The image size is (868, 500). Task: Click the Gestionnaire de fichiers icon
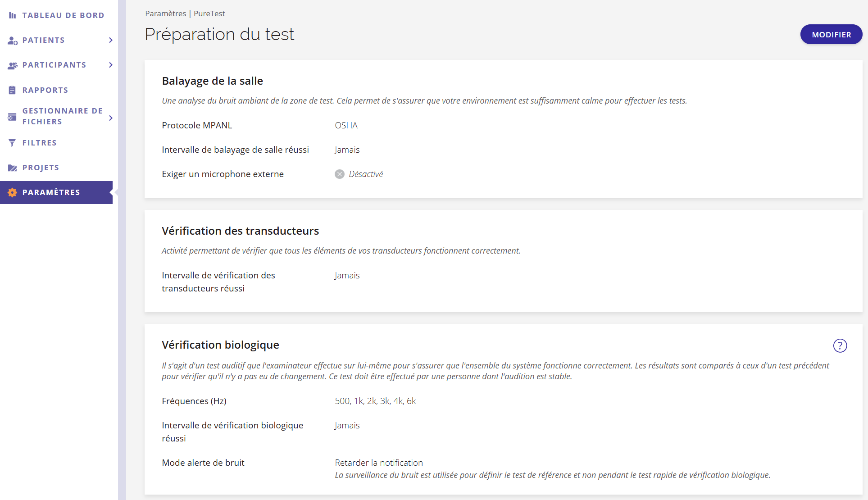[12, 117]
